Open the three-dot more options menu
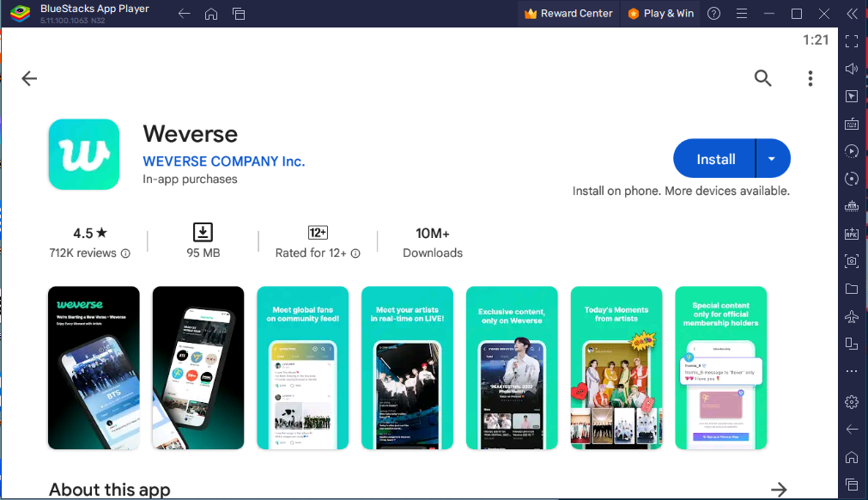 pos(810,79)
